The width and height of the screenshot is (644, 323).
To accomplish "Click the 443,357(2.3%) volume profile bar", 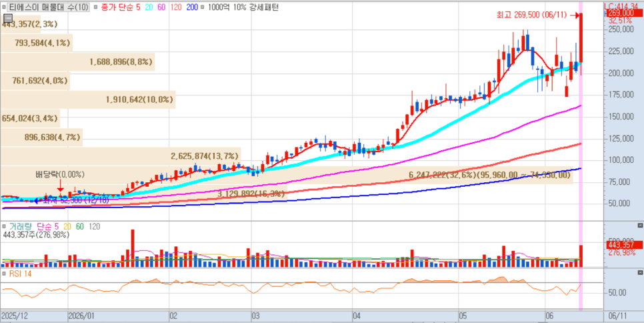I will click(x=21, y=24).
